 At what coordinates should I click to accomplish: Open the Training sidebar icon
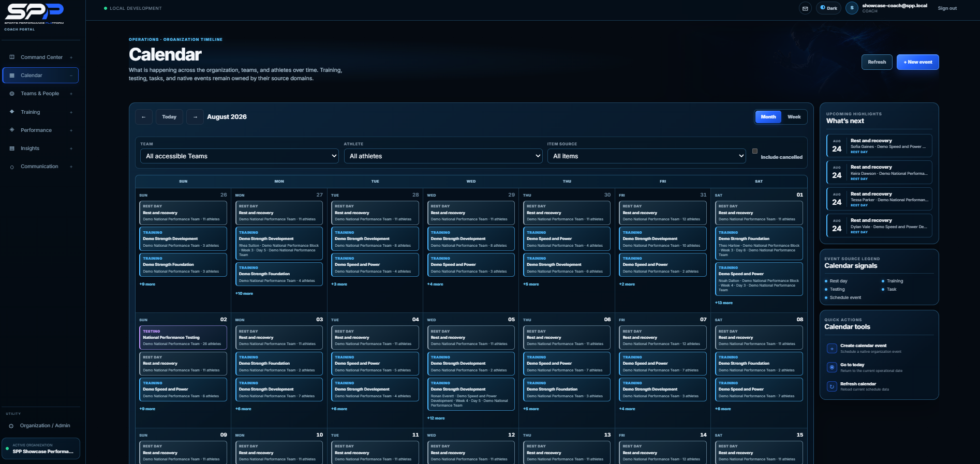click(12, 112)
